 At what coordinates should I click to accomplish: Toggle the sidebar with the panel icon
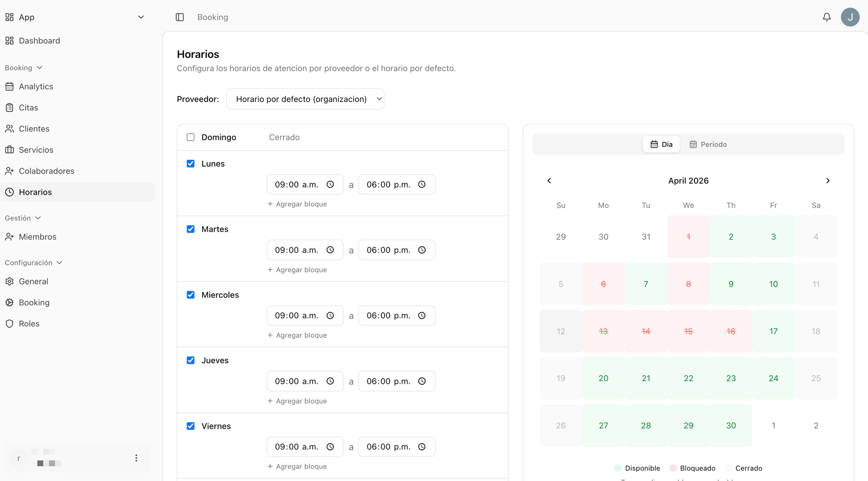click(x=180, y=17)
